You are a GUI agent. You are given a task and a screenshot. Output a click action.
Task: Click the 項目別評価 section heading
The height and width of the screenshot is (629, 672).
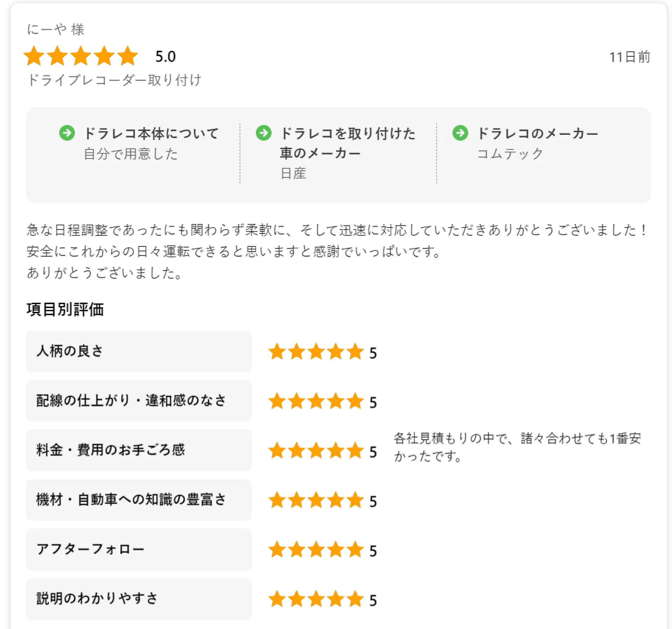(65, 309)
